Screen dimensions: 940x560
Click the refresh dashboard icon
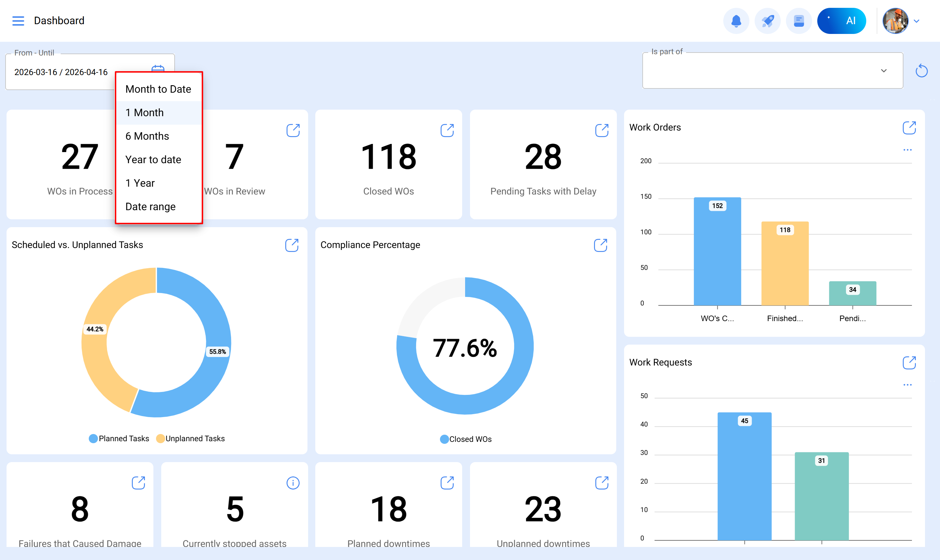click(x=921, y=70)
